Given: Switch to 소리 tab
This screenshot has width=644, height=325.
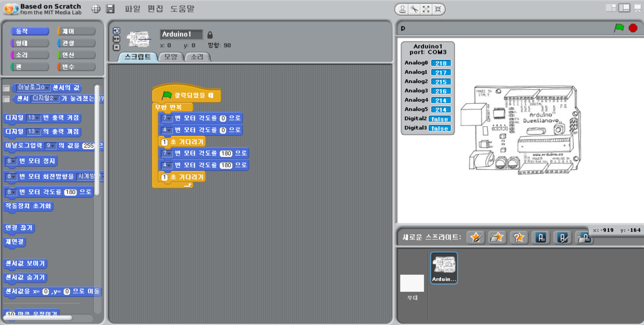Looking at the screenshot, I should point(197,57).
